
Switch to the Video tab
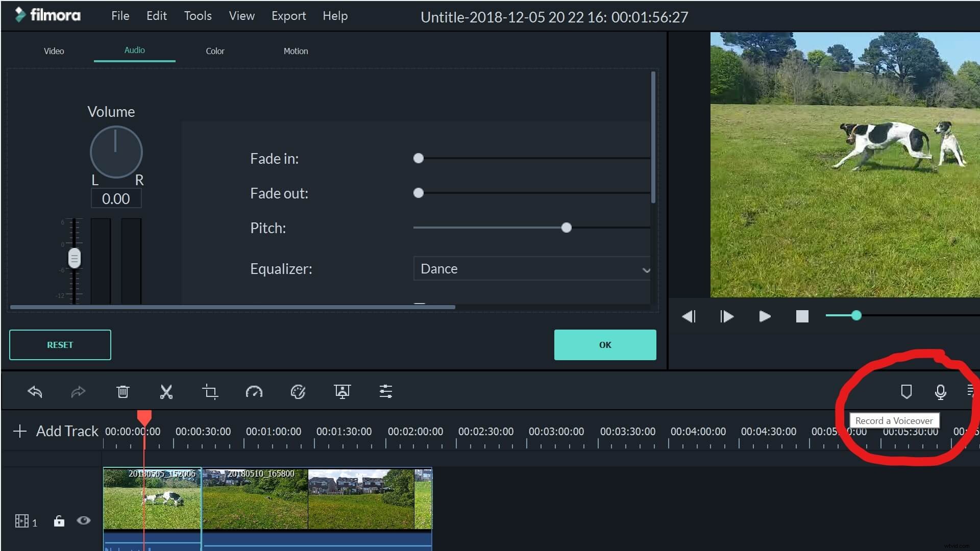54,51
